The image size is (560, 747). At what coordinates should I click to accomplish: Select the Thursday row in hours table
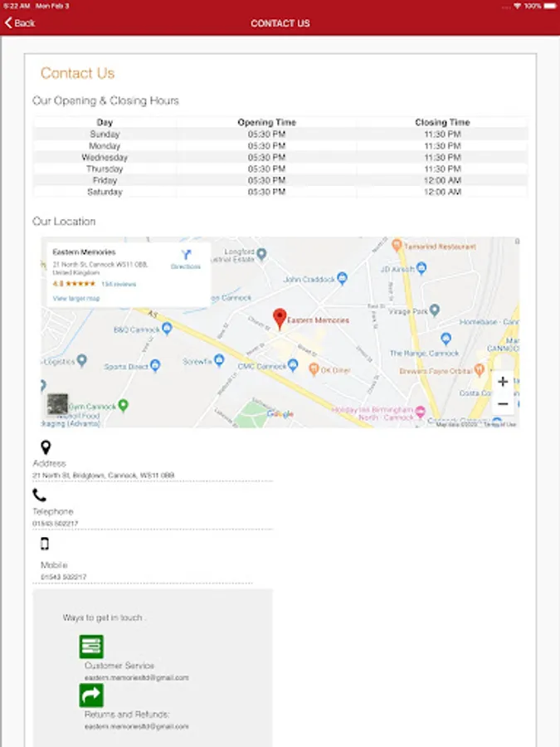click(x=280, y=168)
